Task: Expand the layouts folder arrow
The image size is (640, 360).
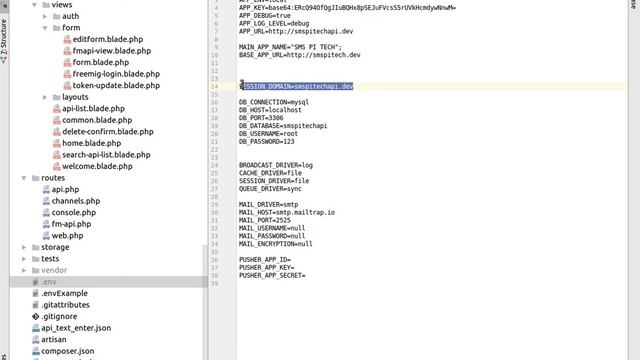Action: (x=45, y=97)
